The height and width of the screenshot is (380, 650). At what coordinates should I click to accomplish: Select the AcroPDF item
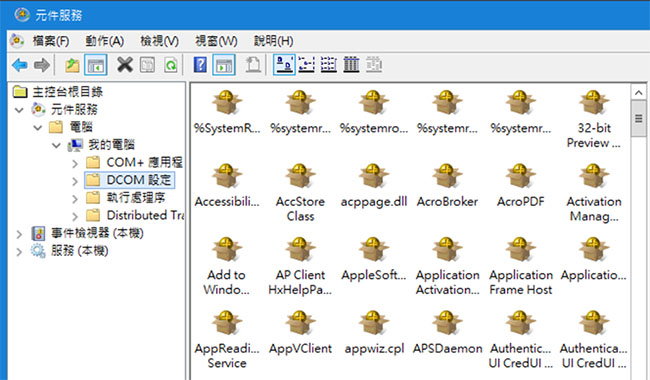[520, 186]
